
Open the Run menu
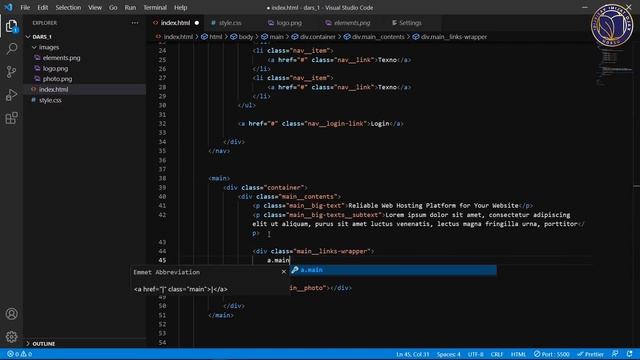(130, 7)
